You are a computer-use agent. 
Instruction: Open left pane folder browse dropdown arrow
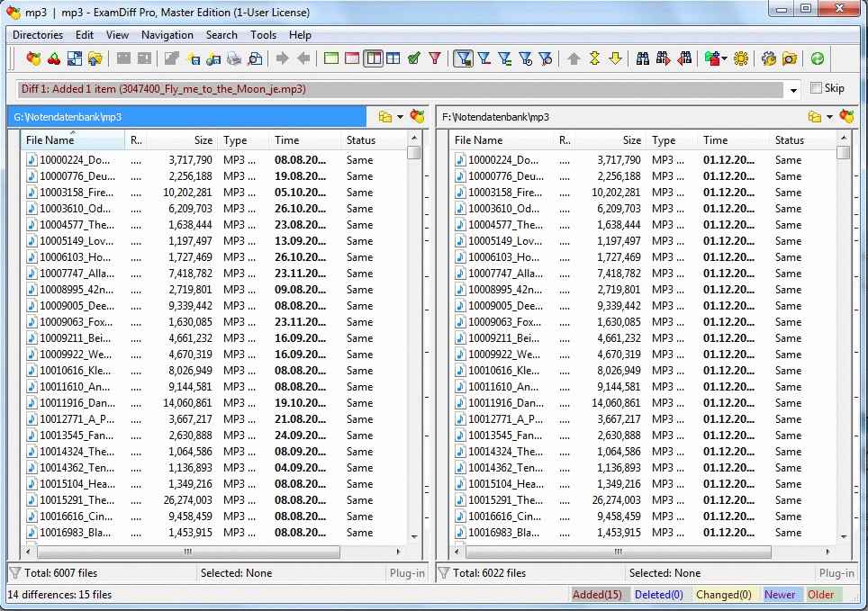click(400, 117)
